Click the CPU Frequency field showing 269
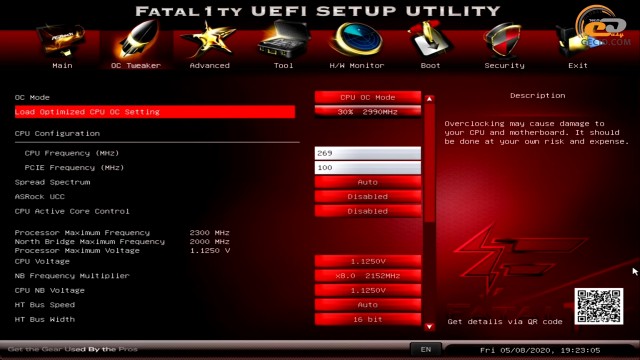640x360 pixels. click(368, 153)
